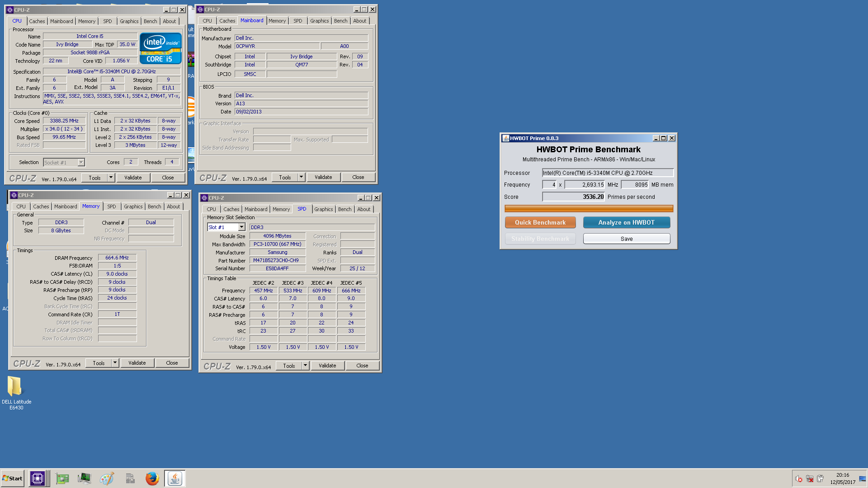The image size is (868, 488).
Task: Click the core count field showing 4
Action: click(549, 184)
